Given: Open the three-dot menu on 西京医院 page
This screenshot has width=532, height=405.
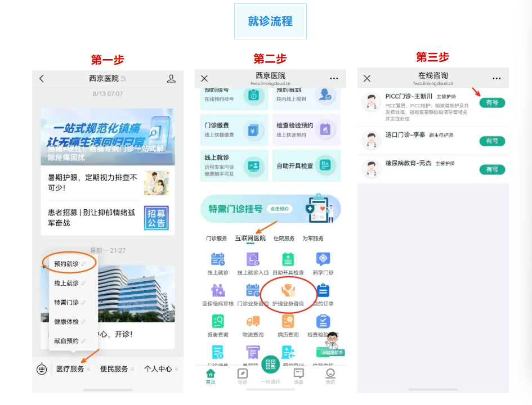Looking at the screenshot, I should click(334, 78).
